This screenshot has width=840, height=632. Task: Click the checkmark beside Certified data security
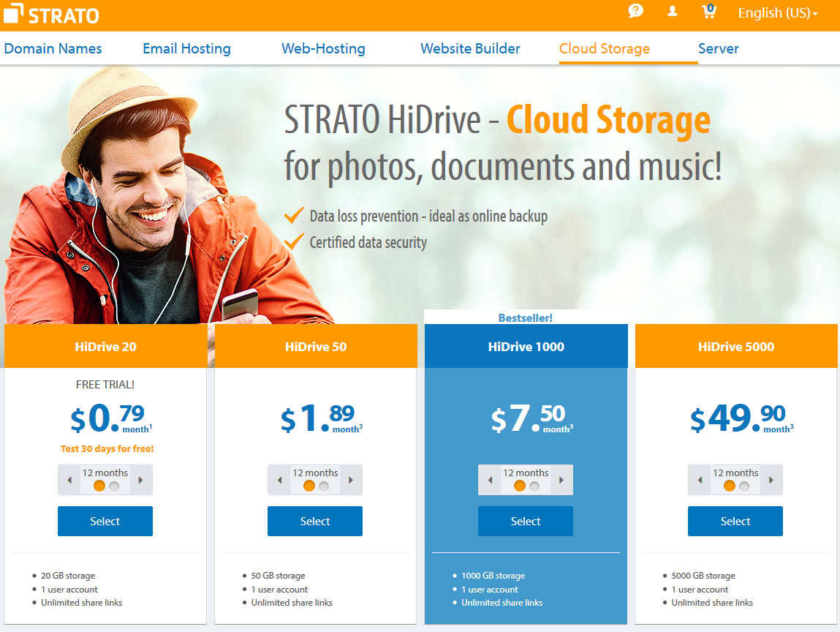[x=294, y=241]
